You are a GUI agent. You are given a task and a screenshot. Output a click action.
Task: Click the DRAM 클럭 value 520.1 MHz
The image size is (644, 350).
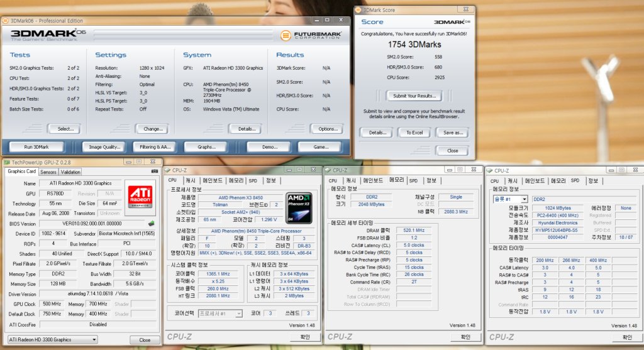pyautogui.click(x=414, y=230)
